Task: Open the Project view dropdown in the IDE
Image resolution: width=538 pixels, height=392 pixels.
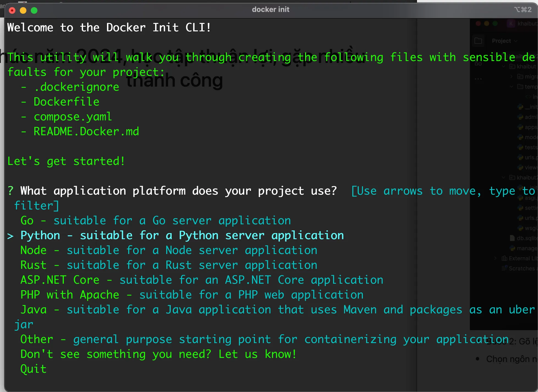Action: tap(504, 41)
